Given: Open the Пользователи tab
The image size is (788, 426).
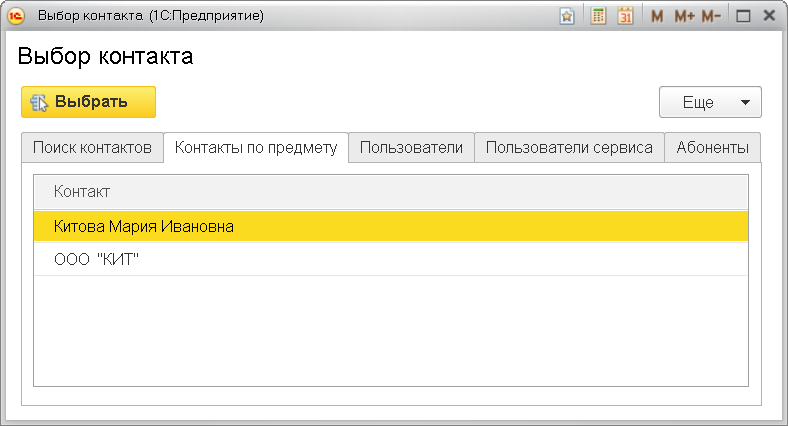Looking at the screenshot, I should click(x=411, y=147).
